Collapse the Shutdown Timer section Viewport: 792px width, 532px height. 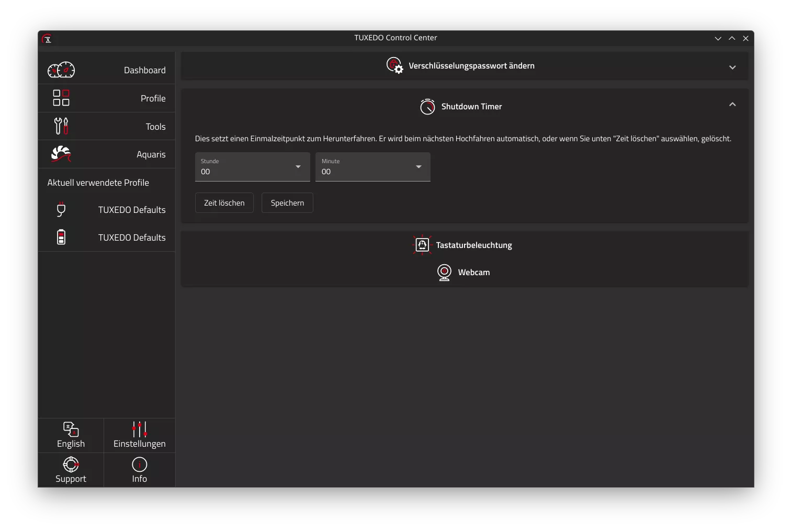[x=732, y=104]
